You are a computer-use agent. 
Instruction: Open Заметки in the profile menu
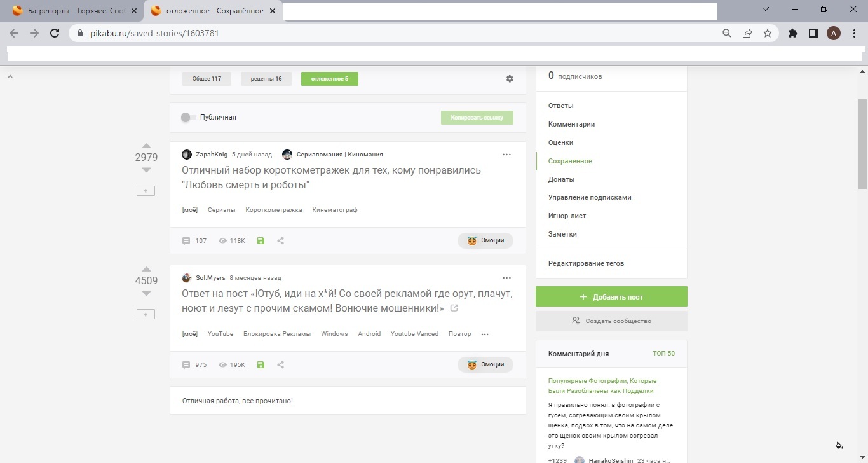point(563,234)
